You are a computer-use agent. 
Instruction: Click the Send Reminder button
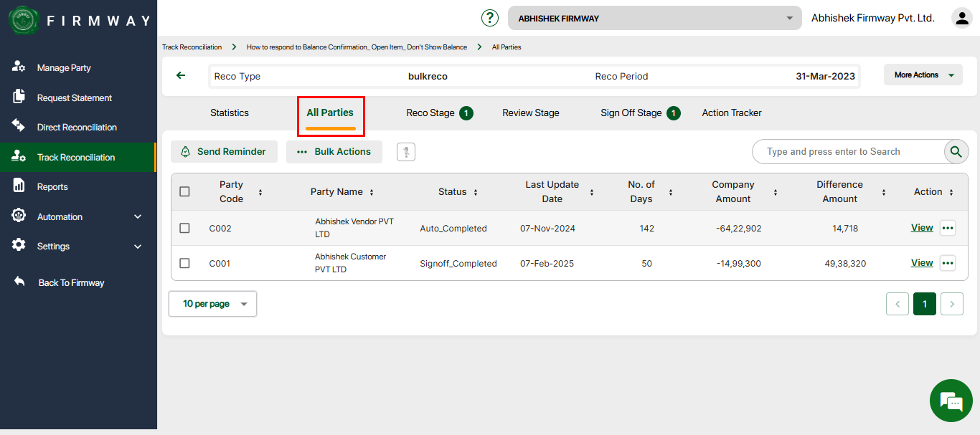(x=224, y=152)
